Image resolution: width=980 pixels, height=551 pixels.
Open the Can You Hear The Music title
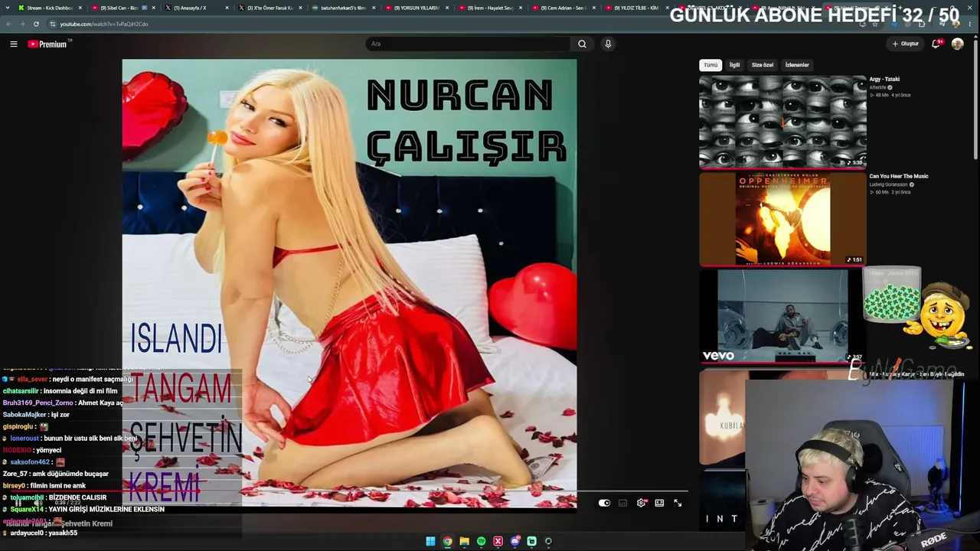pyautogui.click(x=899, y=176)
